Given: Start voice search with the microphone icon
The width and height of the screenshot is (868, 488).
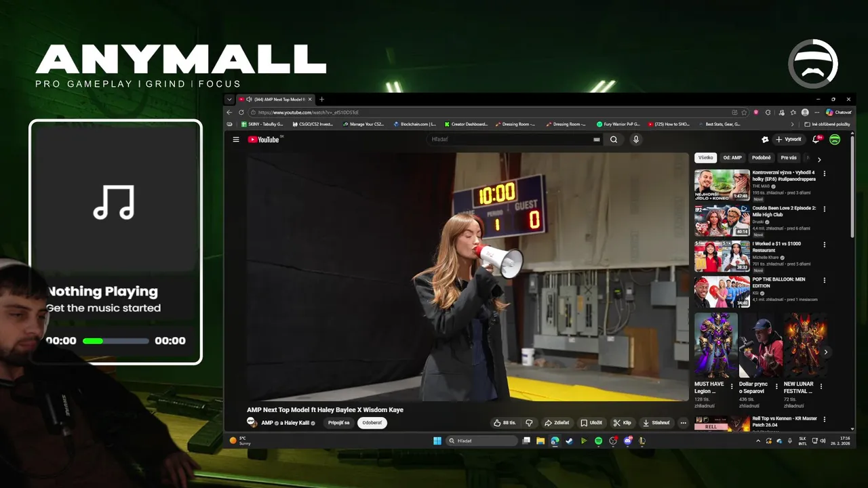Looking at the screenshot, I should tap(635, 140).
